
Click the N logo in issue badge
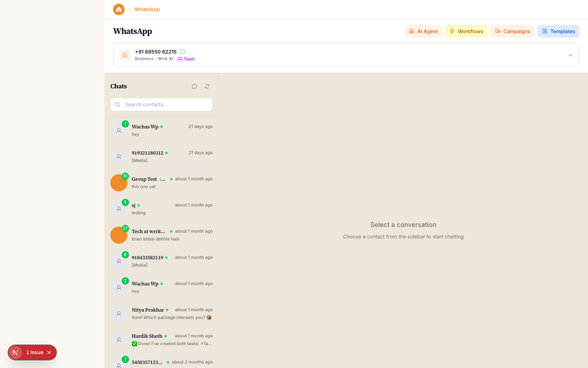[x=16, y=352]
